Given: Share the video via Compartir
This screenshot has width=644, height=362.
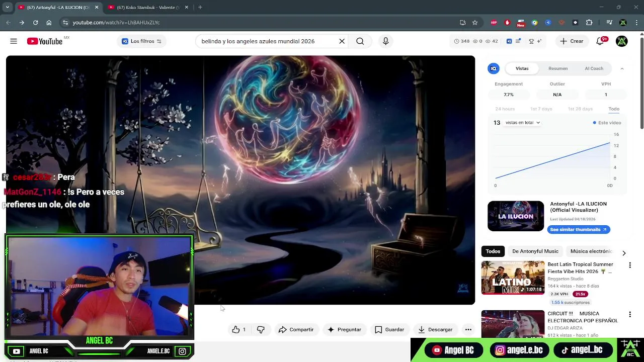Looking at the screenshot, I should [x=296, y=330].
